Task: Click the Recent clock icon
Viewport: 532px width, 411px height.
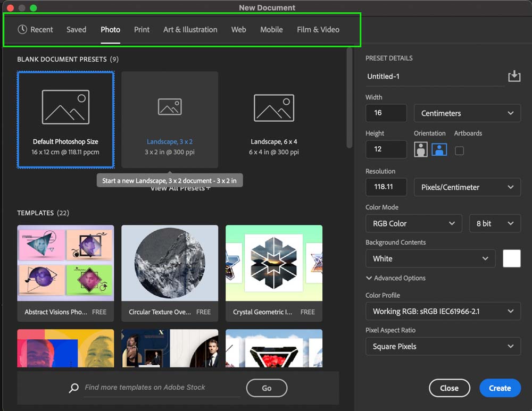Action: [x=22, y=29]
